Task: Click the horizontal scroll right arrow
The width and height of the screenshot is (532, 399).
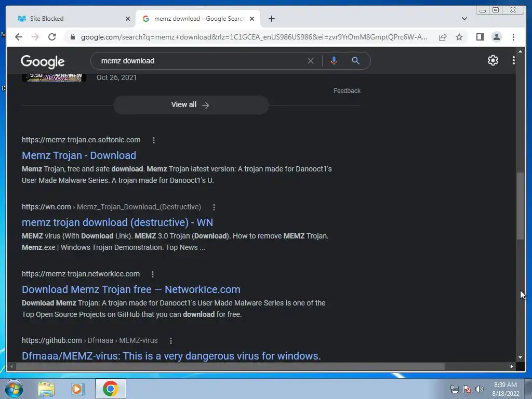Action: click(512, 366)
